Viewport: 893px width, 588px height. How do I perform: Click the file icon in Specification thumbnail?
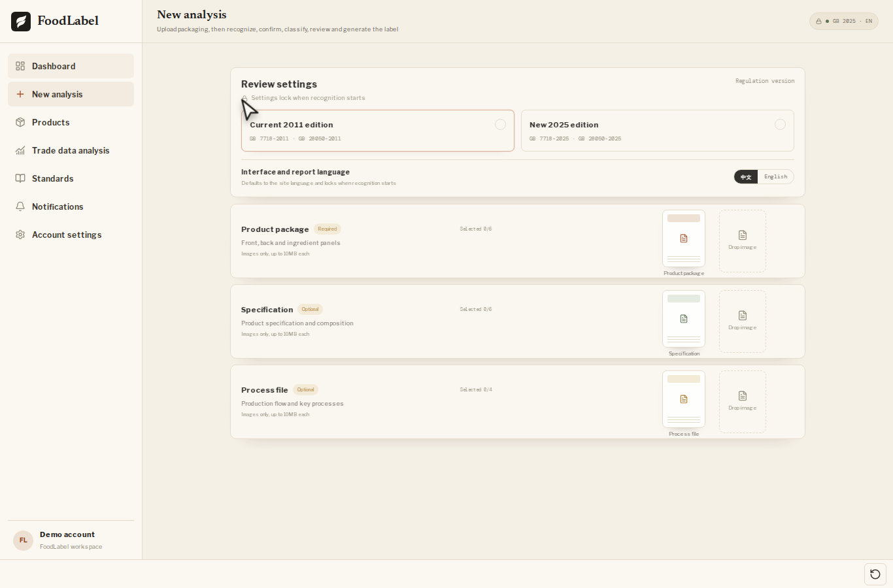tap(684, 319)
